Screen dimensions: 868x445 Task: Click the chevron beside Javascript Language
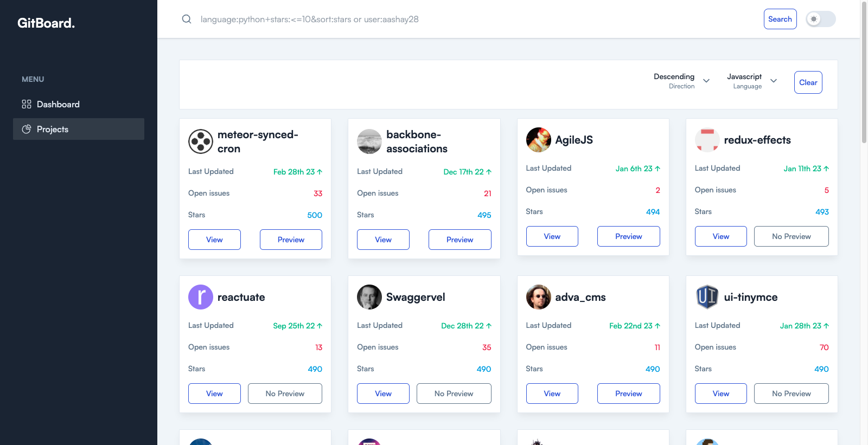(x=774, y=81)
